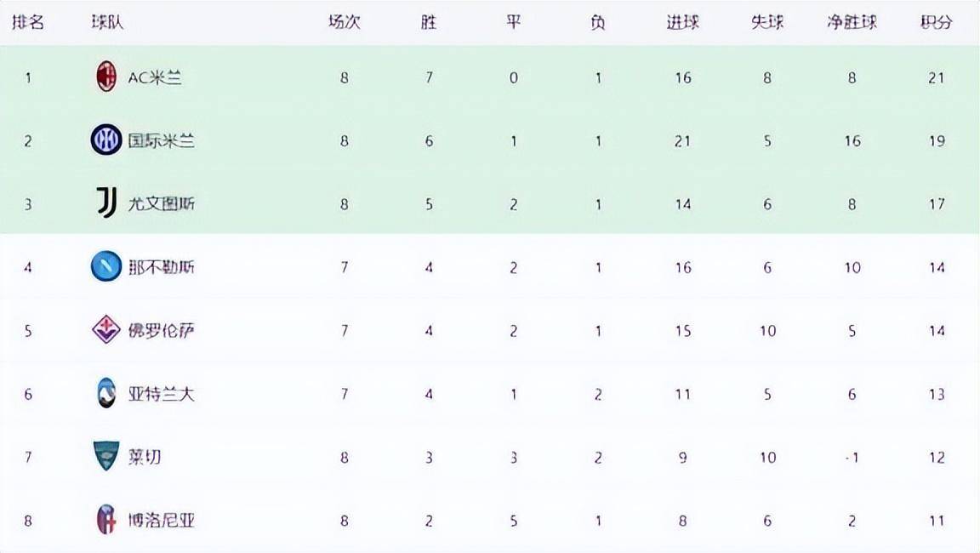This screenshot has height=553, width=980.
Task: Open the 国际米兰 team name link
Action: click(x=162, y=140)
